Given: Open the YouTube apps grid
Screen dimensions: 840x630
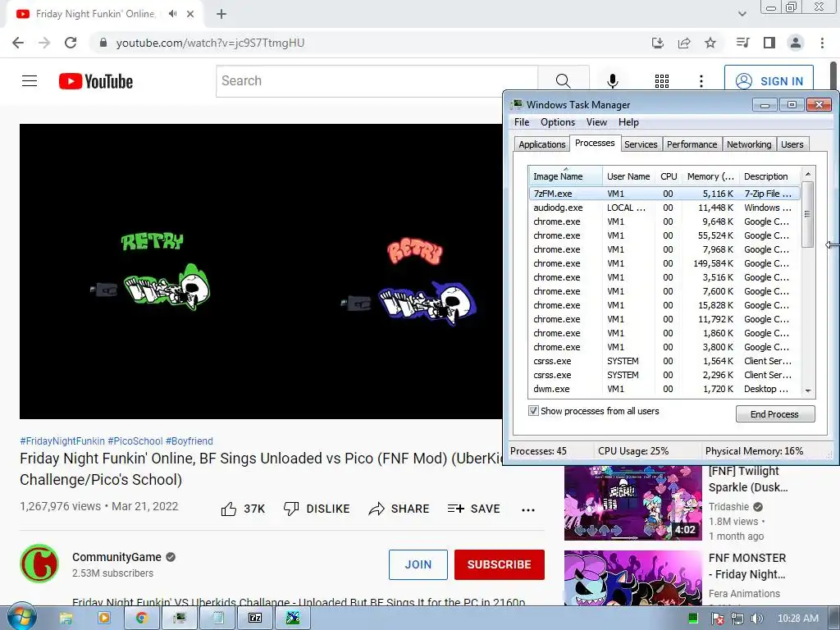Looking at the screenshot, I should [662, 81].
